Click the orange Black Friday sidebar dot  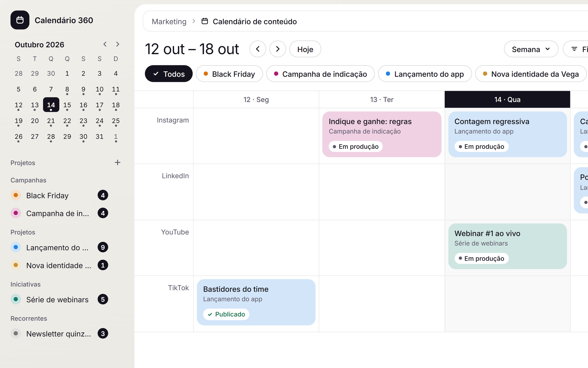16,195
